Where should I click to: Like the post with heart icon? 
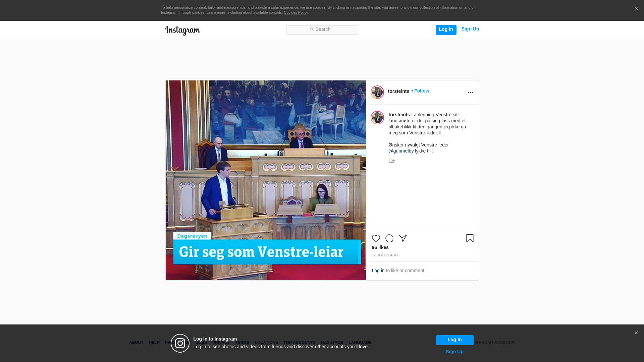coord(376,238)
